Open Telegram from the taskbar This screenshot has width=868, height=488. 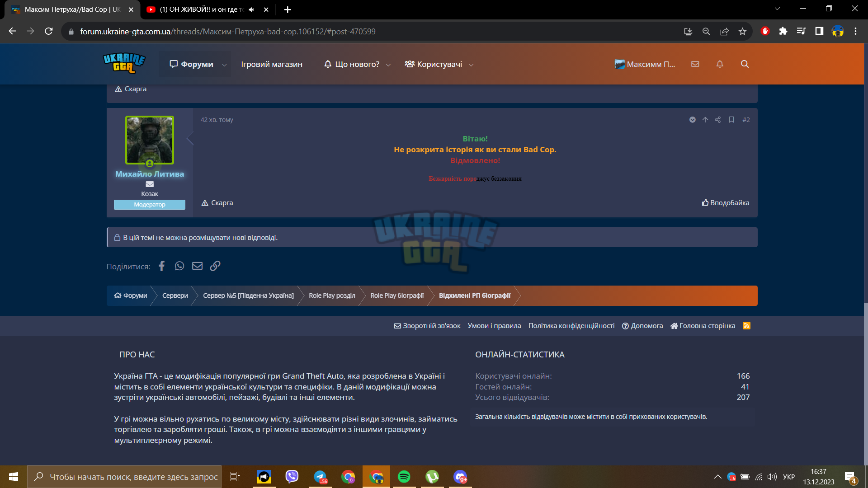pos(320,477)
